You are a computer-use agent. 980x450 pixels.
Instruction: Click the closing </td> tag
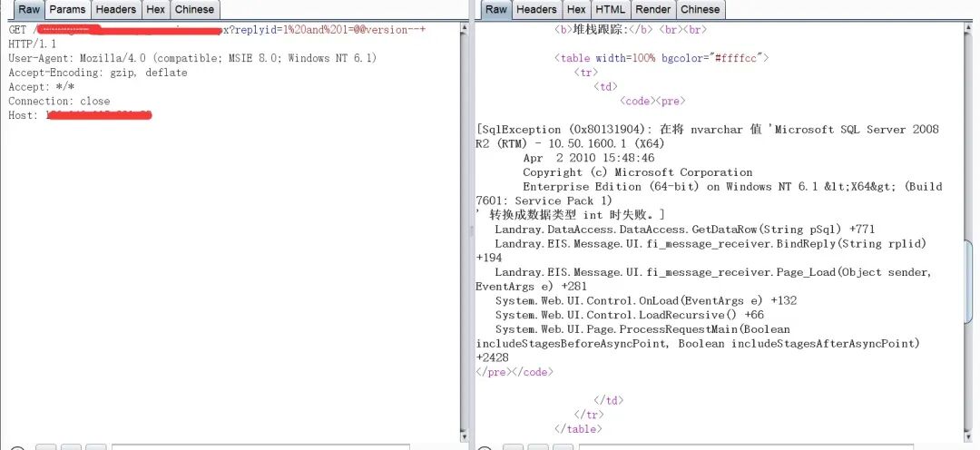point(608,401)
